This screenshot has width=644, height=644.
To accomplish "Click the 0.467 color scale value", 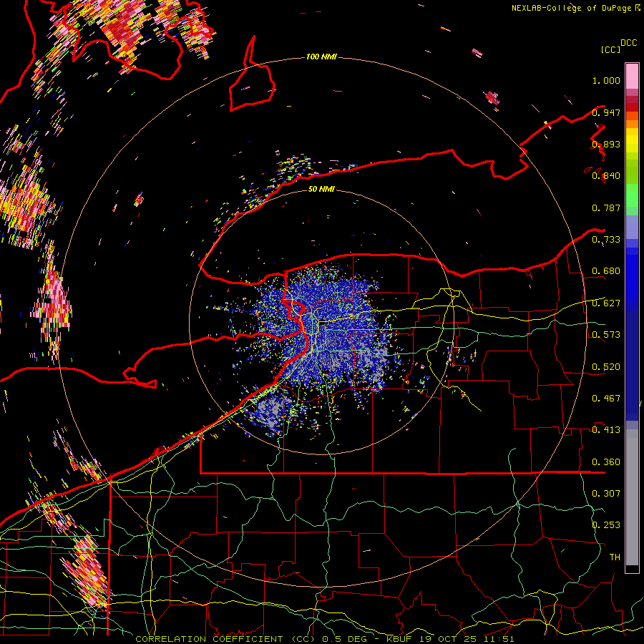I will pyautogui.click(x=606, y=399).
